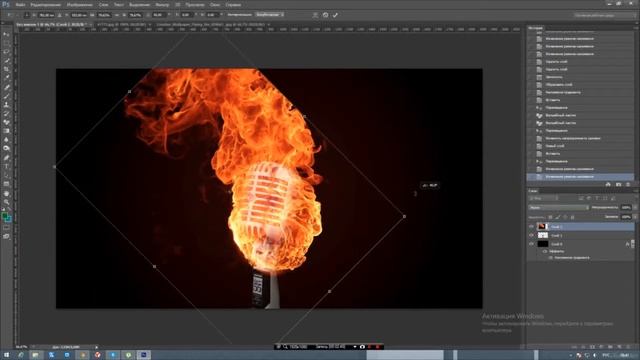Hide layer Слой 2

531,227
